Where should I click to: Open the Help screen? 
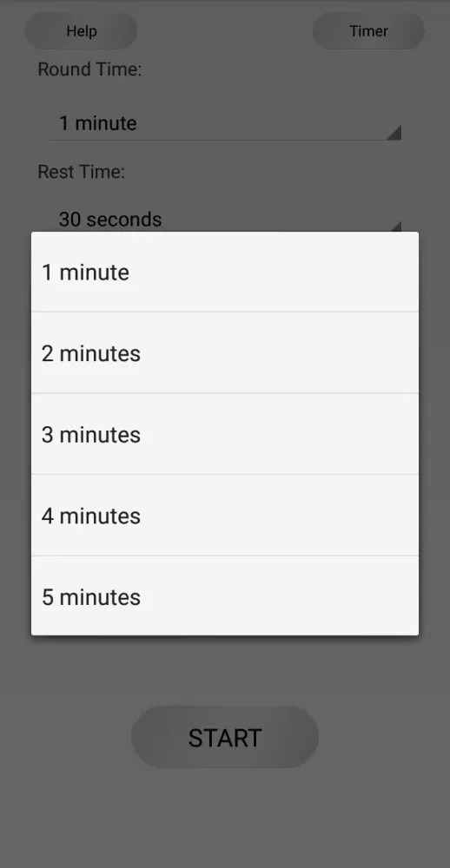click(x=81, y=31)
